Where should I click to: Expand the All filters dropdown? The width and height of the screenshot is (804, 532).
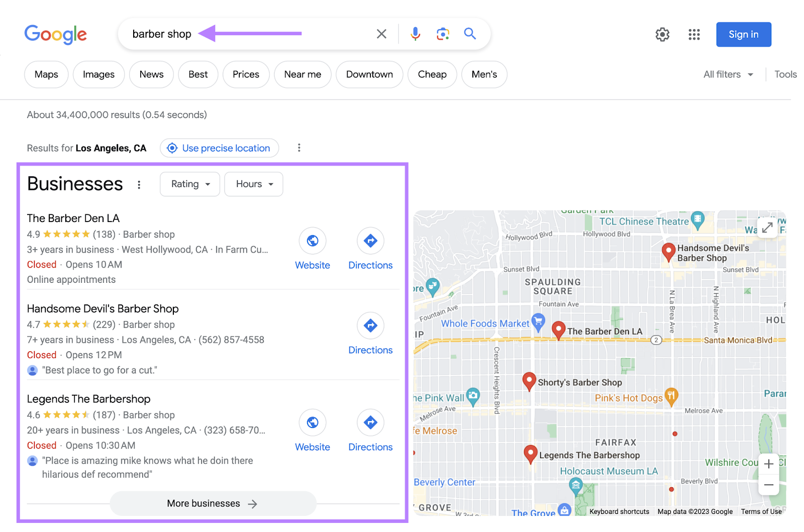(728, 74)
